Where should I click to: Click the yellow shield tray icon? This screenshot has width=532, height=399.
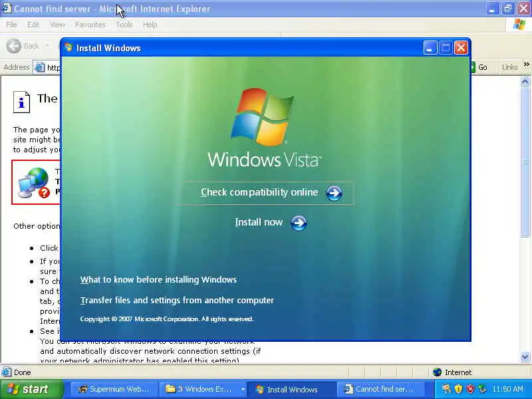[x=458, y=389]
